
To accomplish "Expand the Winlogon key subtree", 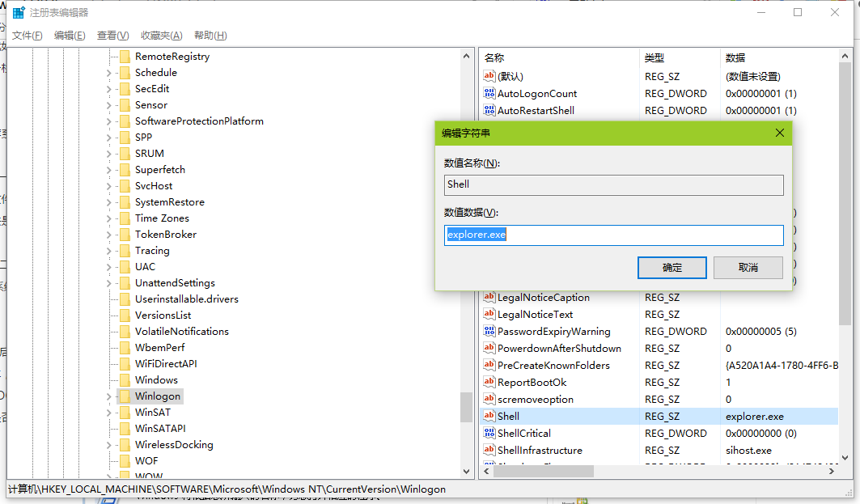I will click(109, 396).
